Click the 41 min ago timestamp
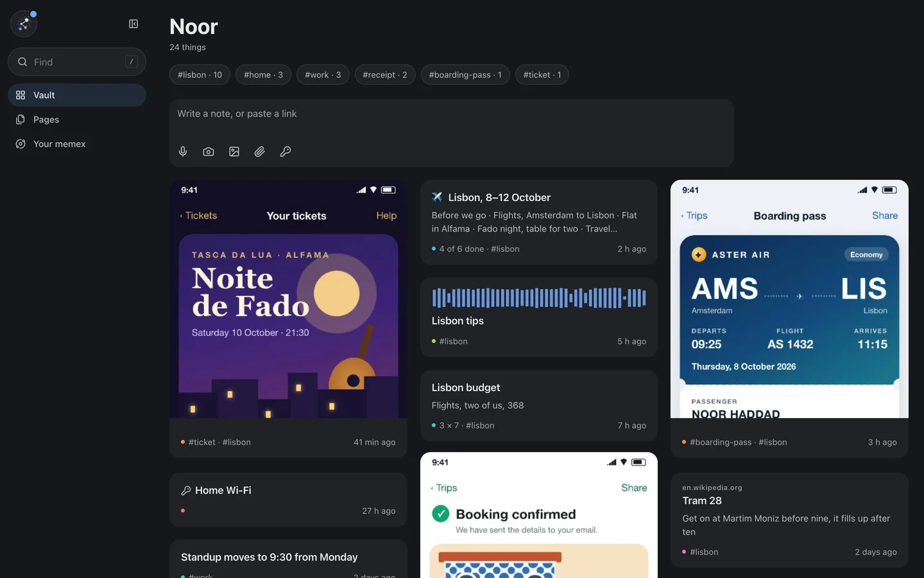This screenshot has width=924, height=578. 375,442
